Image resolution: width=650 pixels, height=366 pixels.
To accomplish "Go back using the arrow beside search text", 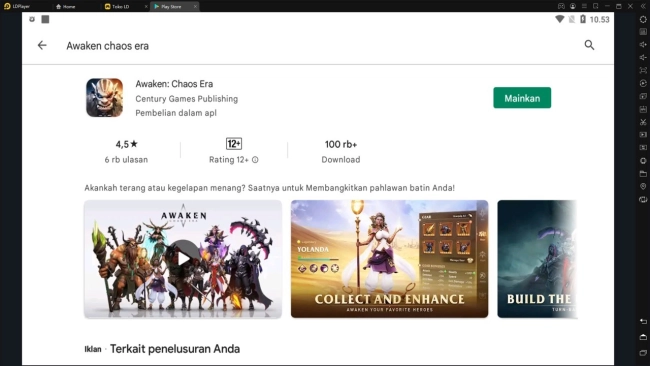I will (42, 45).
